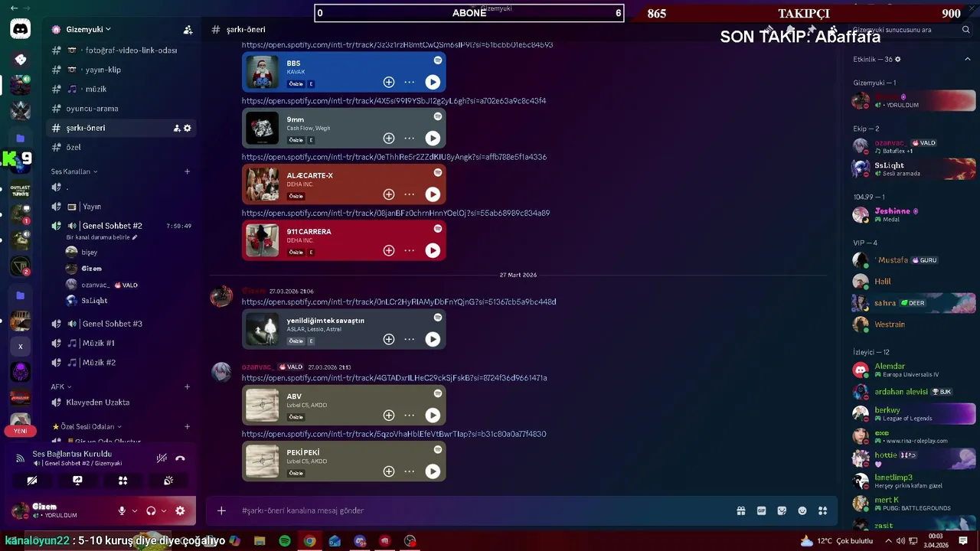Click the Spotify logo on ALÆCARTE-X card
Viewport: 980px width, 551px height.
[x=438, y=172]
